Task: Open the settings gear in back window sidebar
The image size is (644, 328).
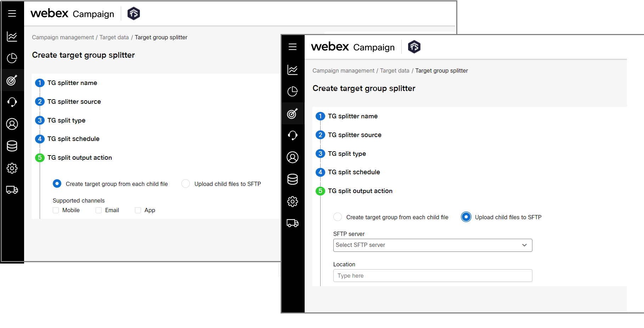Action: point(12,168)
